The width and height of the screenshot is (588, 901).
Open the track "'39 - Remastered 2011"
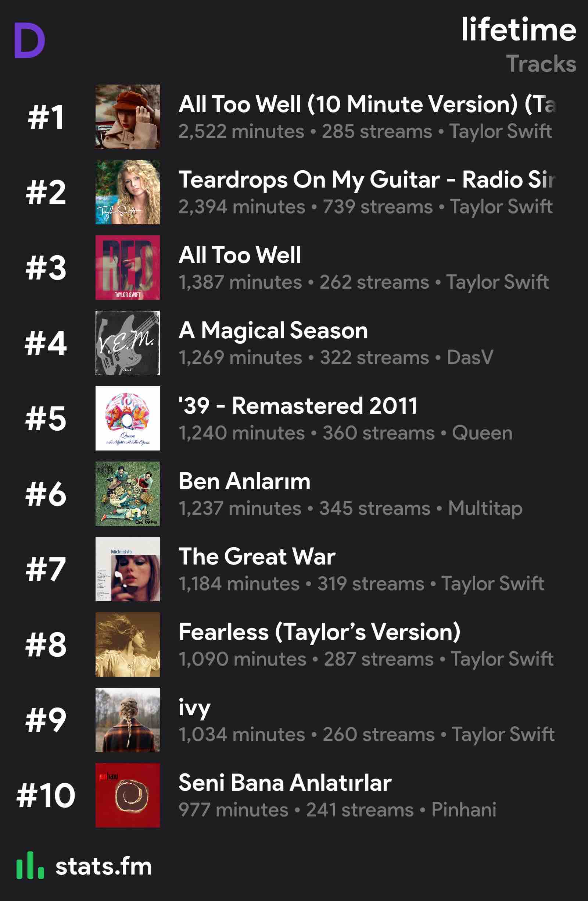click(298, 405)
